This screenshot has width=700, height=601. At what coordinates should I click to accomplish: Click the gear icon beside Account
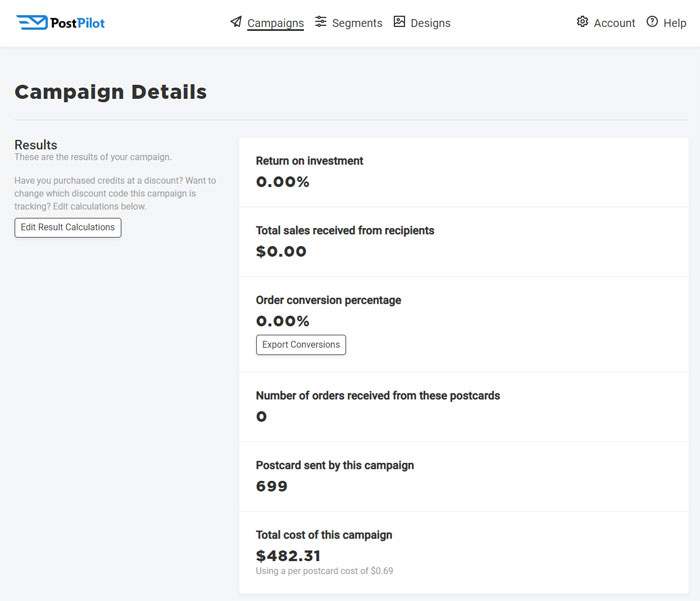coord(582,21)
